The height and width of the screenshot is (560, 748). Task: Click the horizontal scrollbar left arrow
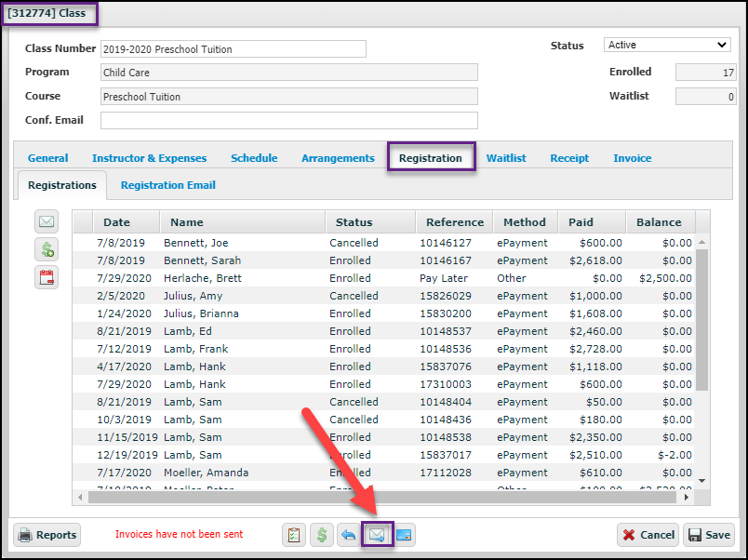click(x=80, y=497)
